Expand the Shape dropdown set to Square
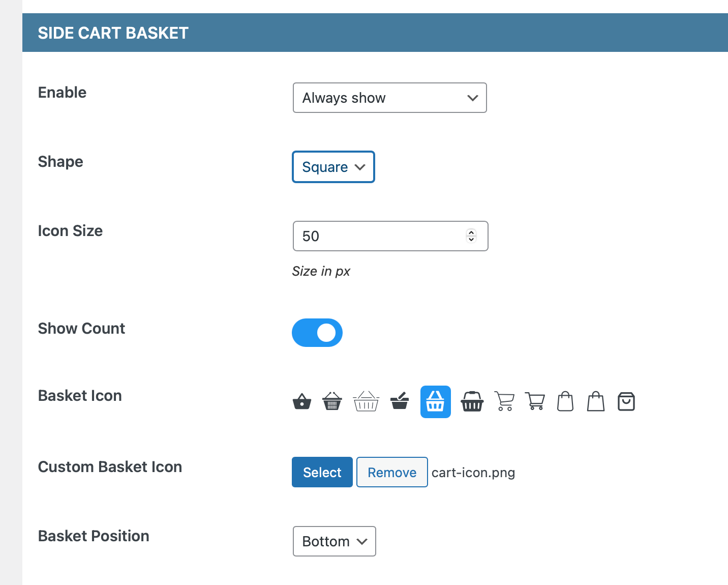This screenshot has width=728, height=585. click(x=333, y=167)
